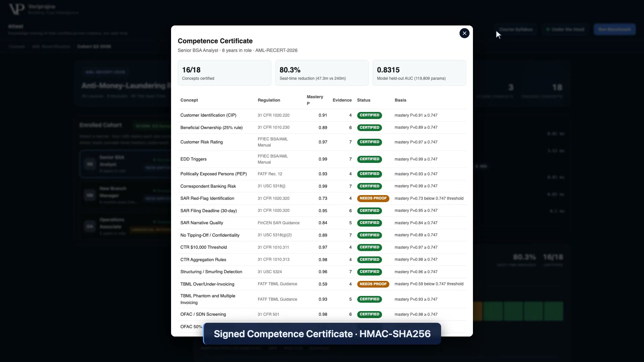The height and width of the screenshot is (362, 644).
Task: Select SAR Filing Deadline (30-day) concept
Action: 209,211
